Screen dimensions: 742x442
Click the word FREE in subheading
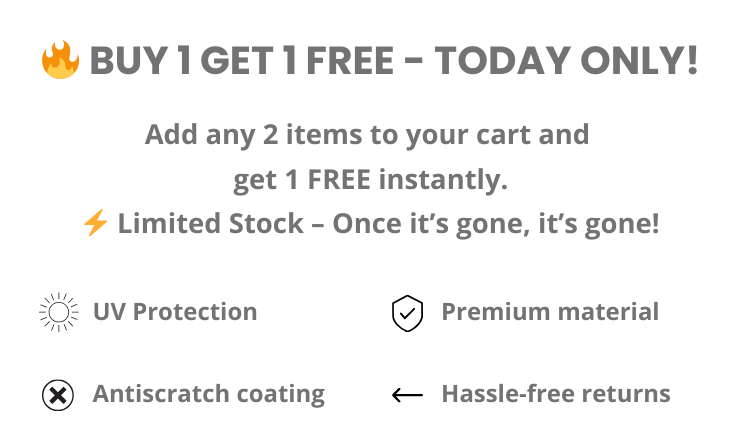[x=339, y=180]
